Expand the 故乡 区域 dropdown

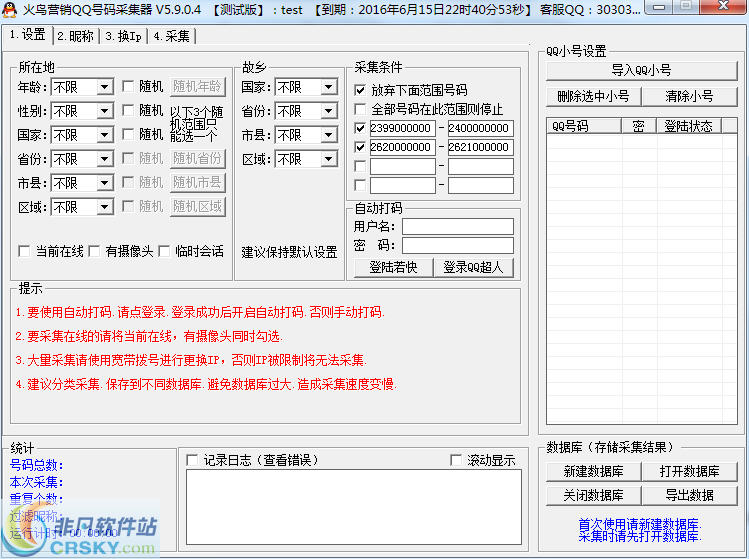[x=306, y=159]
